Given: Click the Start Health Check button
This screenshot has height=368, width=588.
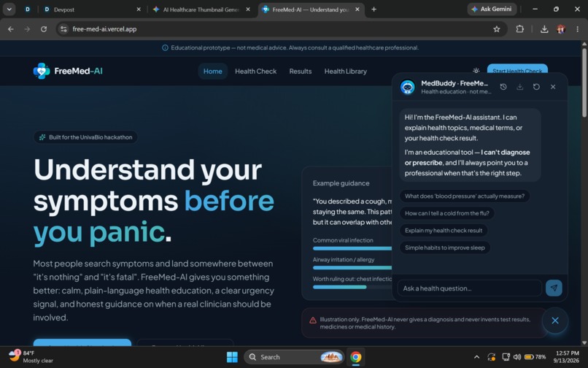Looking at the screenshot, I should tap(517, 69).
